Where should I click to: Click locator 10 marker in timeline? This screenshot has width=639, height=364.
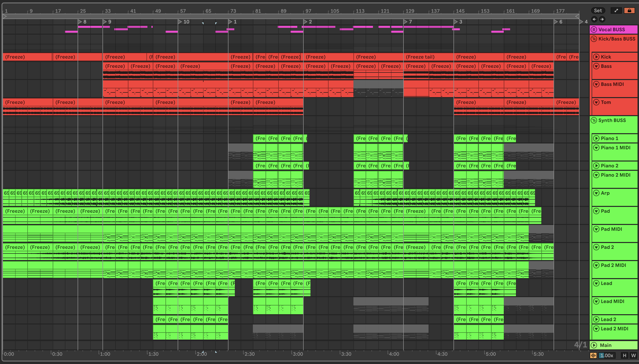point(180,22)
